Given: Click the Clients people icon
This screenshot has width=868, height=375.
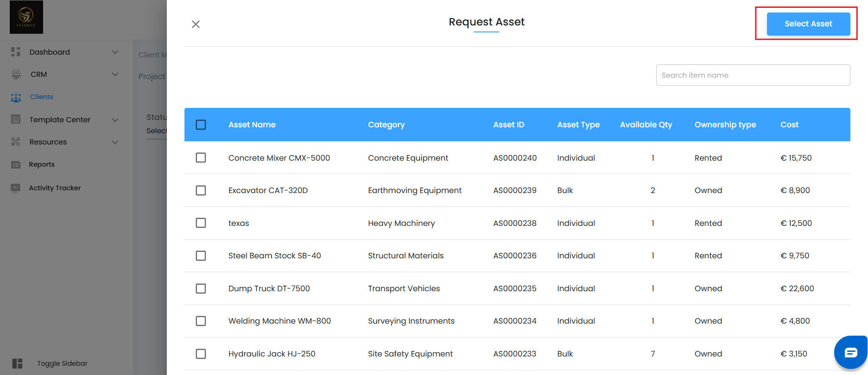Looking at the screenshot, I should pyautogui.click(x=16, y=97).
